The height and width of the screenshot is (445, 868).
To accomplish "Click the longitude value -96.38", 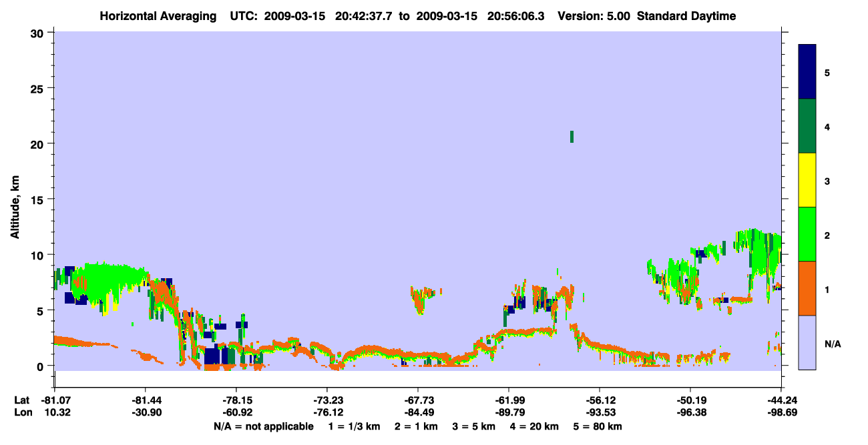I will 690,412.
